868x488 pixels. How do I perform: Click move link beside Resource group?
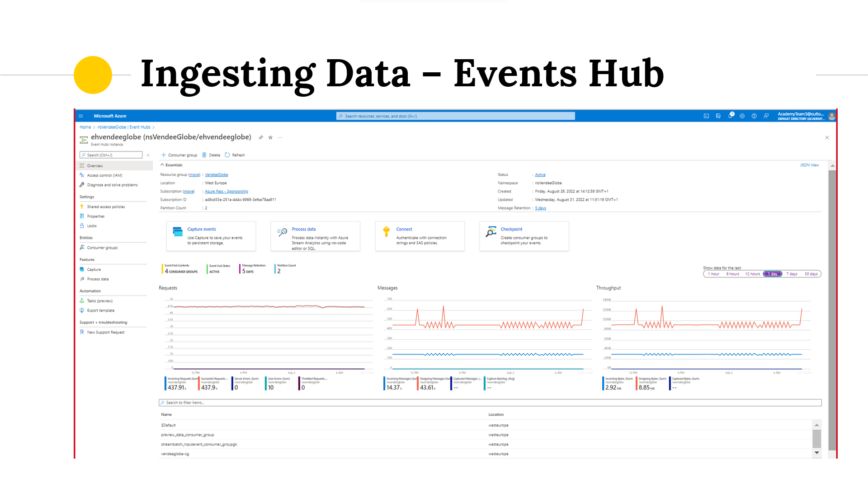pos(194,175)
